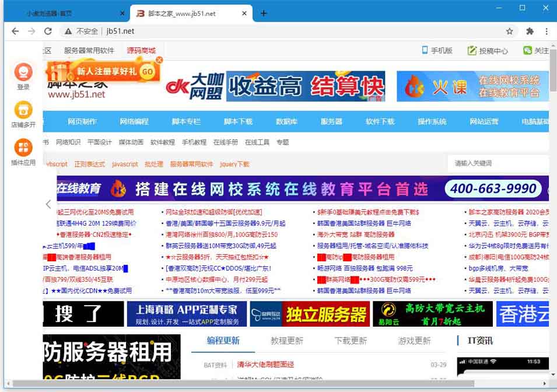Open the browser three-dot menu

pyautogui.click(x=547, y=32)
